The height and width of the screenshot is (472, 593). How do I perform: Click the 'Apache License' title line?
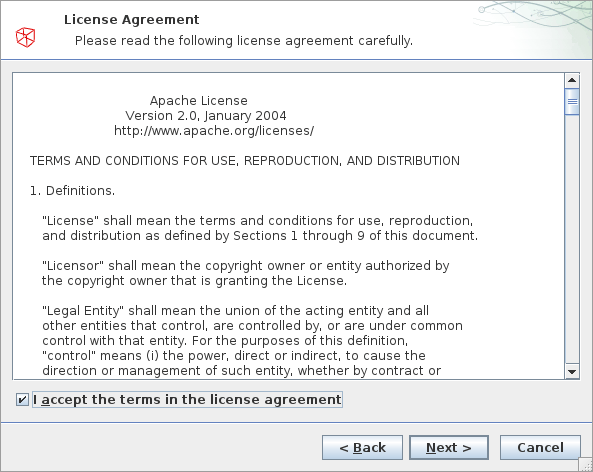[x=199, y=101]
